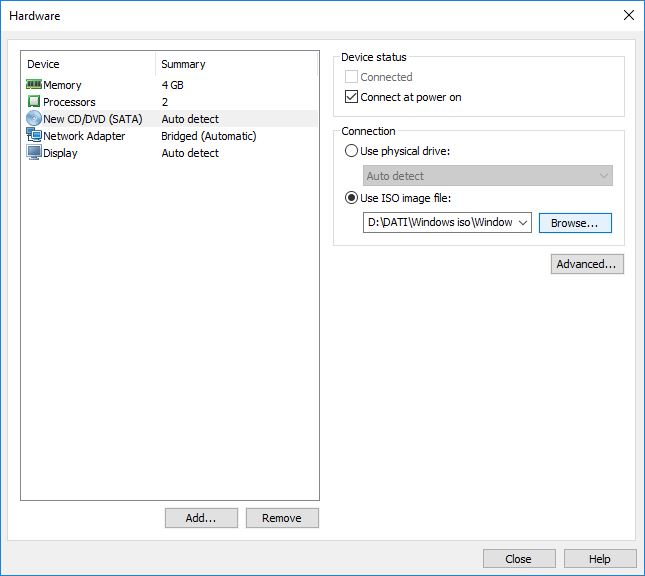Image resolution: width=645 pixels, height=576 pixels.
Task: Select the Memory device row label
Action: tap(62, 85)
